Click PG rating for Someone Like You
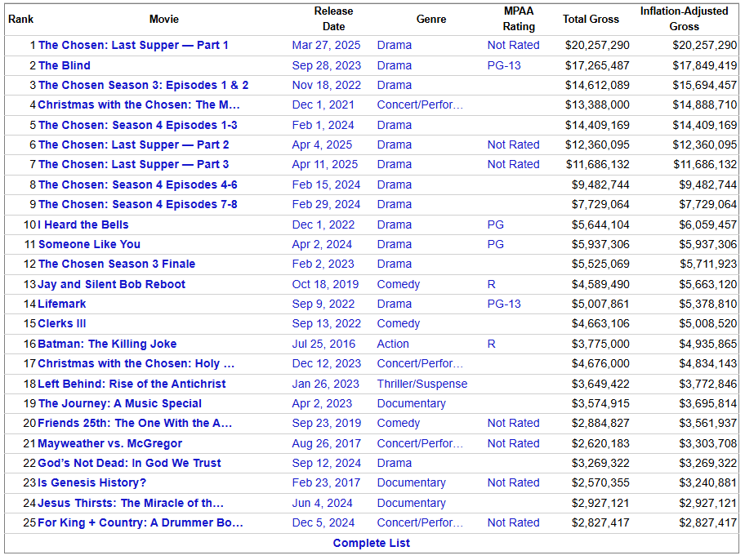The width and height of the screenshot is (745, 560). [x=495, y=244]
